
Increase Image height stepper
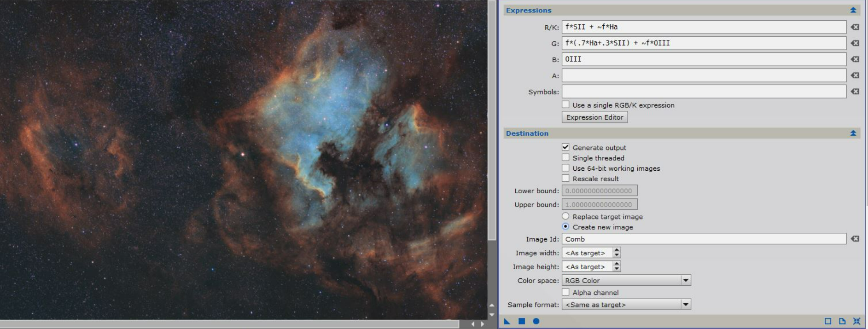point(617,264)
